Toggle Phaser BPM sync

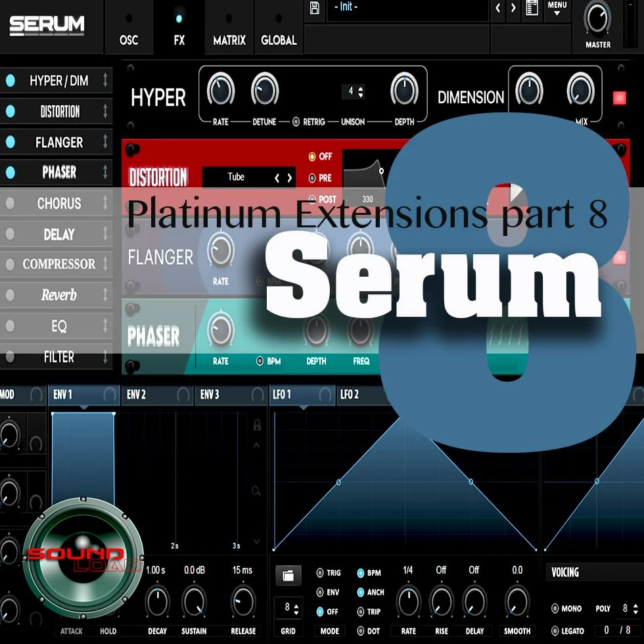pyautogui.click(x=260, y=361)
